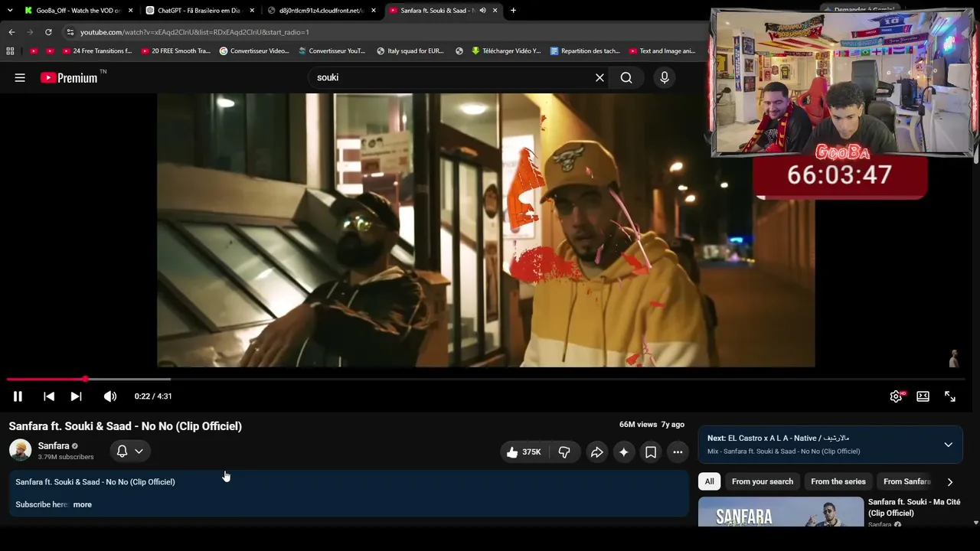Image resolution: width=980 pixels, height=551 pixels.
Task: View site information icon in address bar
Action: click(x=70, y=32)
